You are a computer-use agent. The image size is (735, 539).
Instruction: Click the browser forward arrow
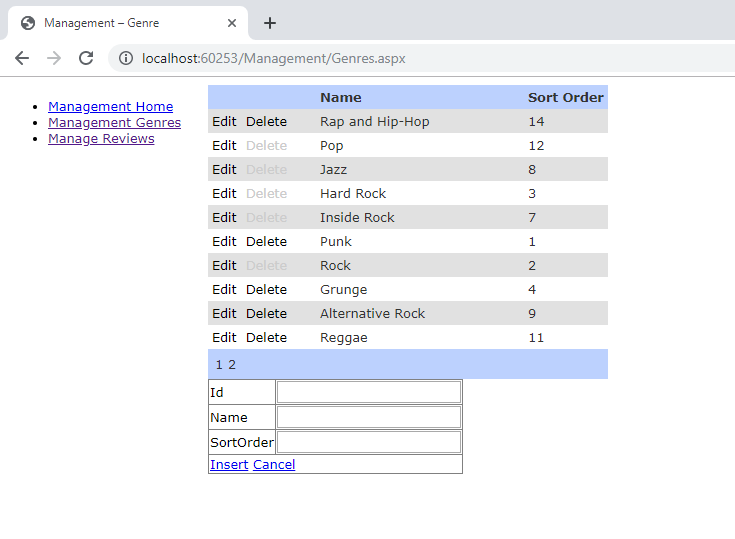(x=54, y=58)
